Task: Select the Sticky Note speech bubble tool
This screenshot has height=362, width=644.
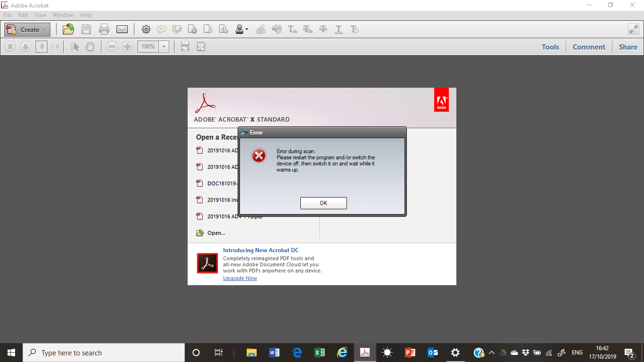Action: (x=161, y=29)
